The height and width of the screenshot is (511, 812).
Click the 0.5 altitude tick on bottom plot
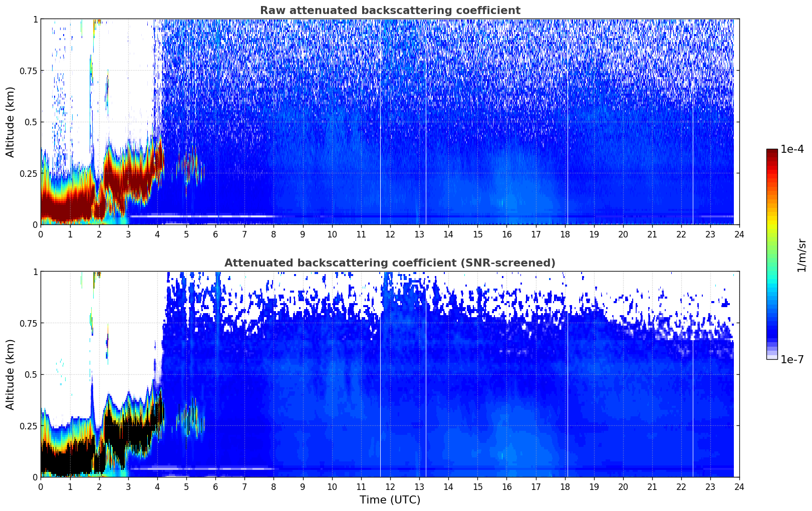tap(31, 374)
